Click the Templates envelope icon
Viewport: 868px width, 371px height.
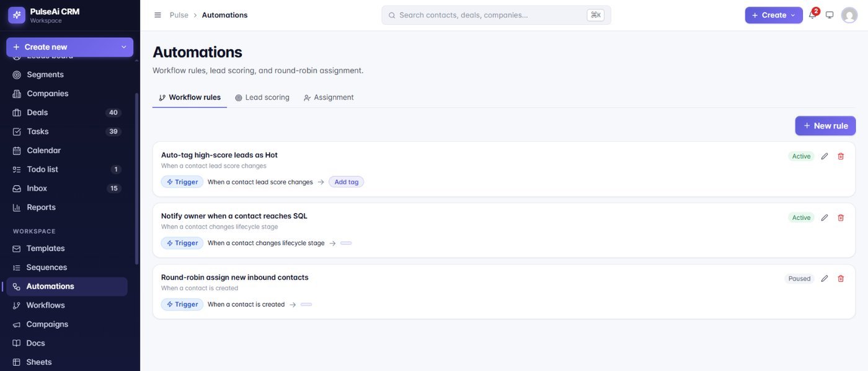click(x=17, y=248)
